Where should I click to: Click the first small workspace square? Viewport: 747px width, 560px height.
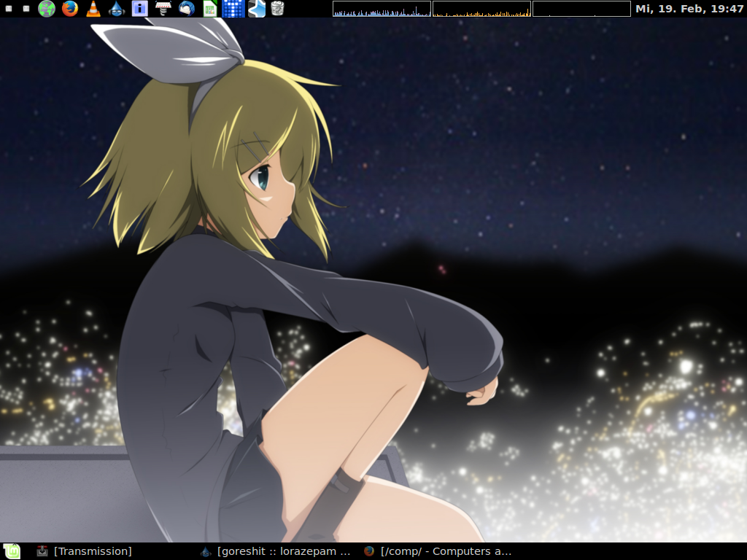click(9, 9)
